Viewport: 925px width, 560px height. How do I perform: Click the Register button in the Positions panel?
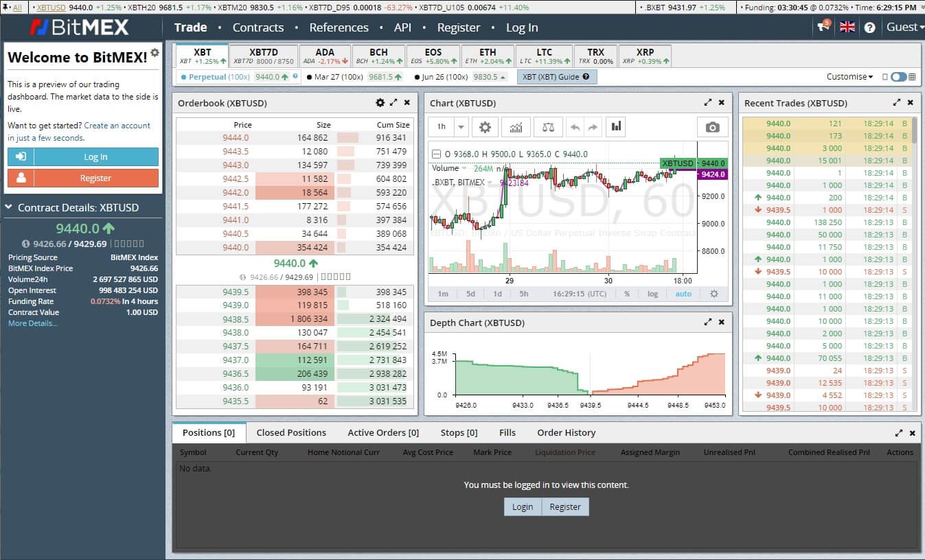pyautogui.click(x=565, y=506)
